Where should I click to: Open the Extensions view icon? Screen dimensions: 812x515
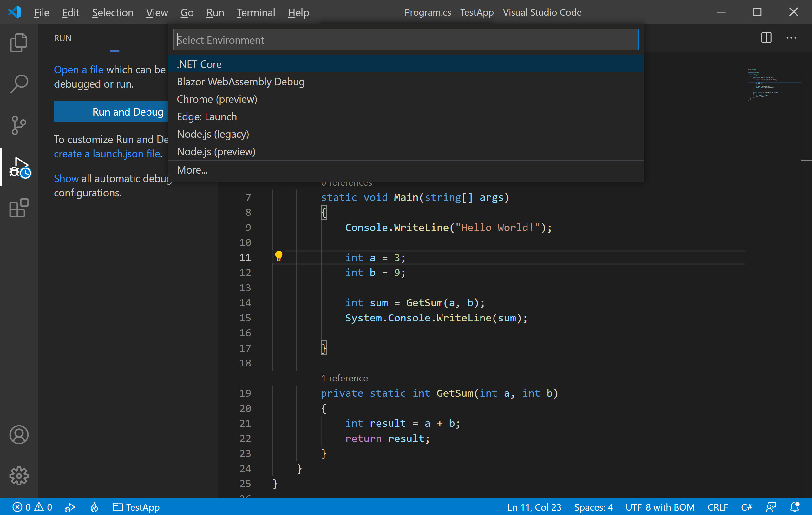[18, 208]
